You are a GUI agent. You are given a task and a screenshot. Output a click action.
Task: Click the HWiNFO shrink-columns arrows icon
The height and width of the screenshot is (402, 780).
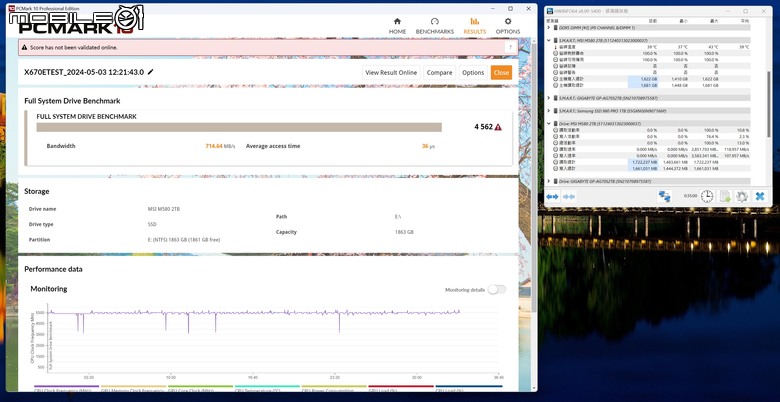click(569, 197)
